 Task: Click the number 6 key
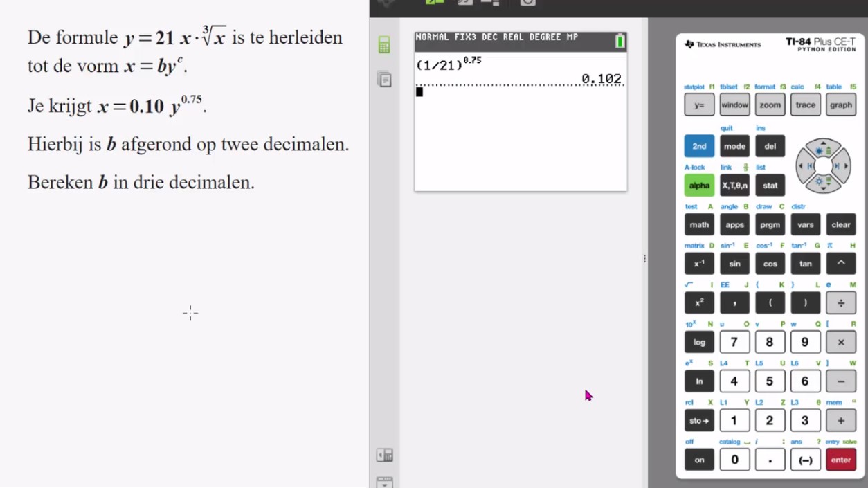(x=805, y=381)
